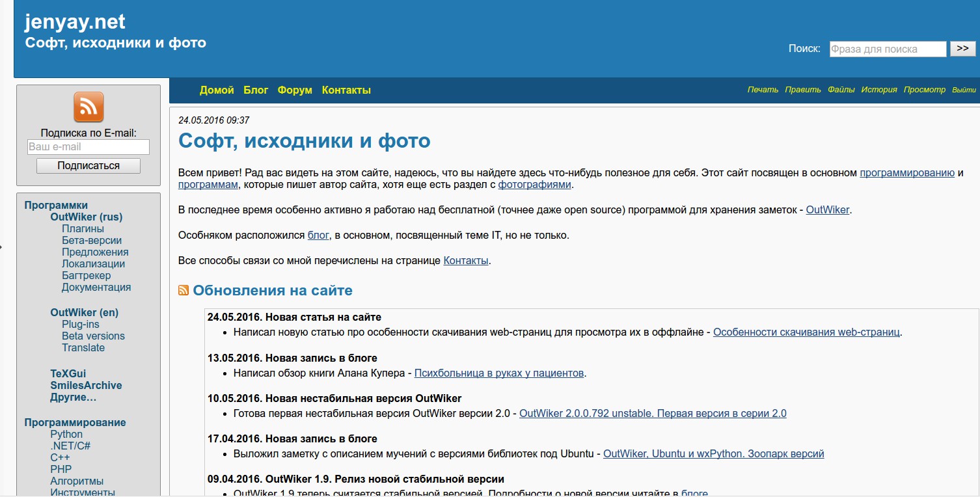Open TeXGui in the sidebar
The image size is (980, 497).
click(x=68, y=374)
